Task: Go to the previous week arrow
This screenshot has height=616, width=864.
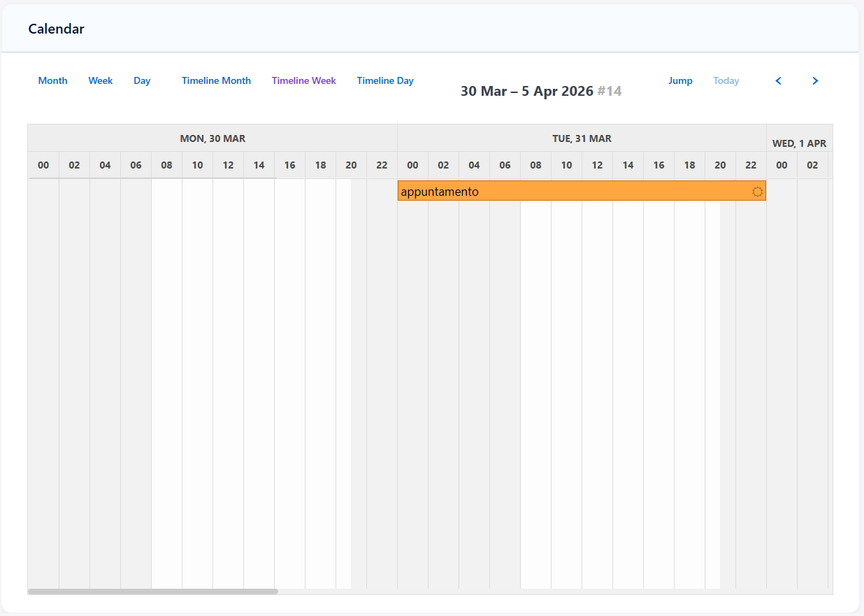Action: [778, 81]
